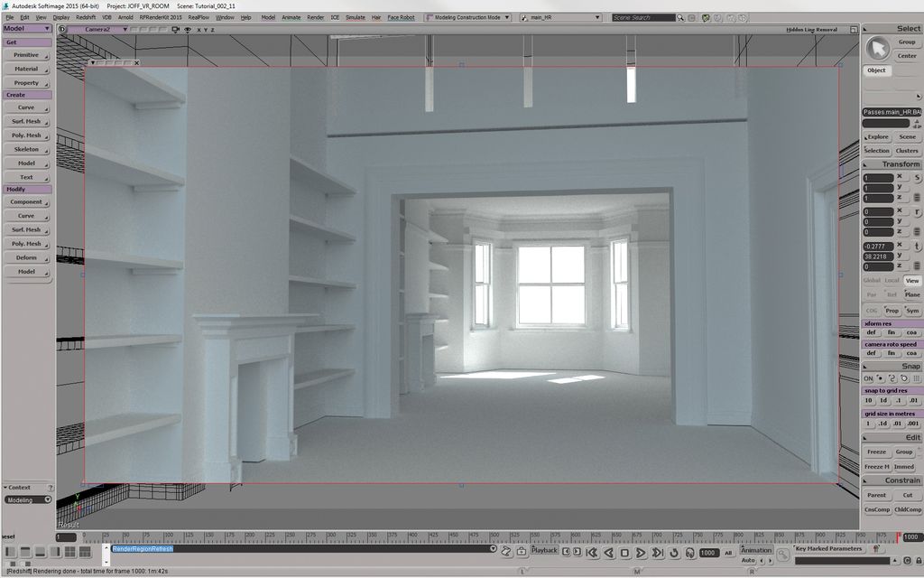
Task: Open the Animate menu
Action: pos(290,15)
